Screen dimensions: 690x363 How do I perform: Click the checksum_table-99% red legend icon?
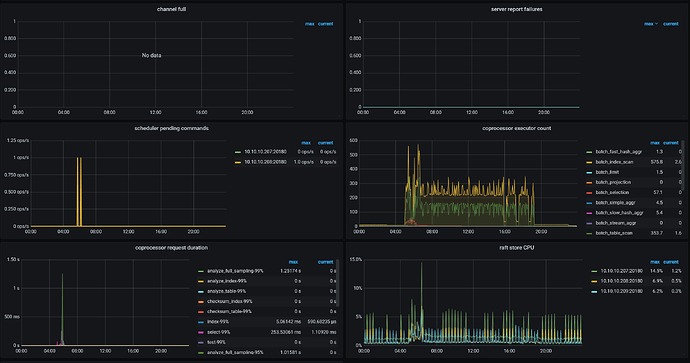(201, 312)
